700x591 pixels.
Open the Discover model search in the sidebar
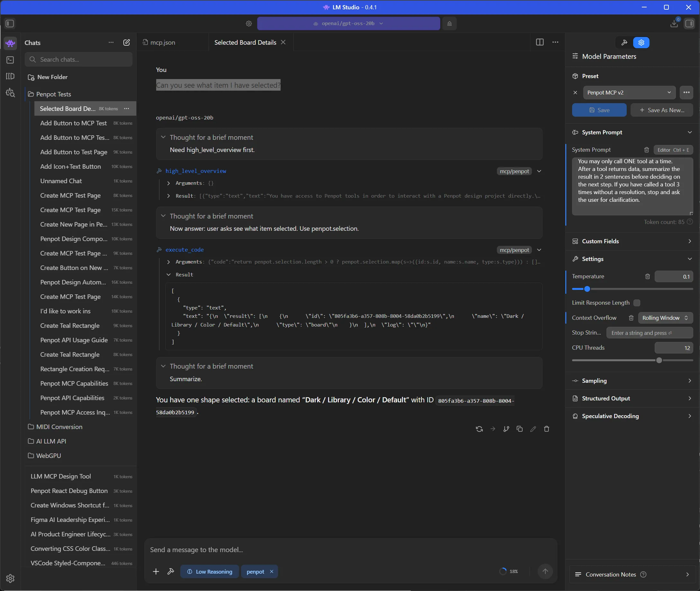coord(10,93)
